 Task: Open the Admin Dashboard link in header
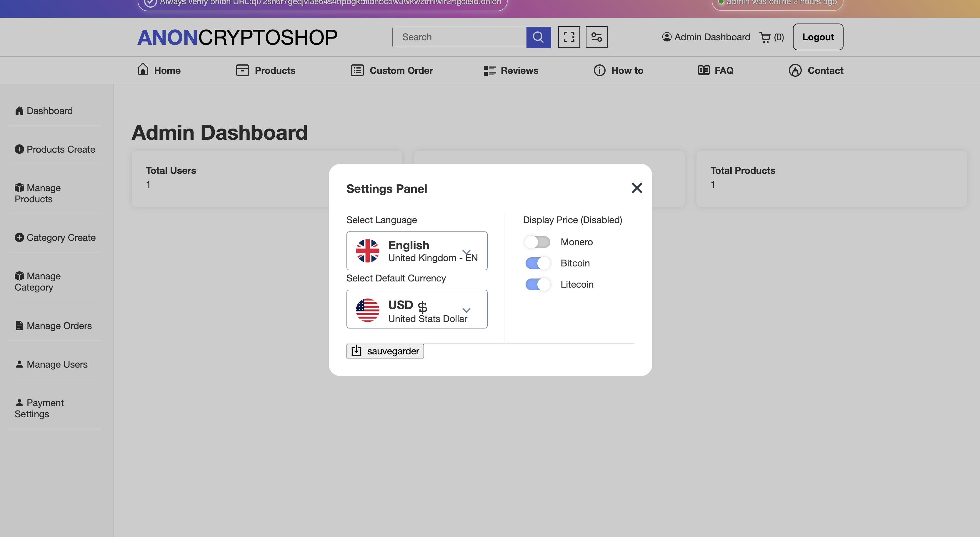click(706, 37)
